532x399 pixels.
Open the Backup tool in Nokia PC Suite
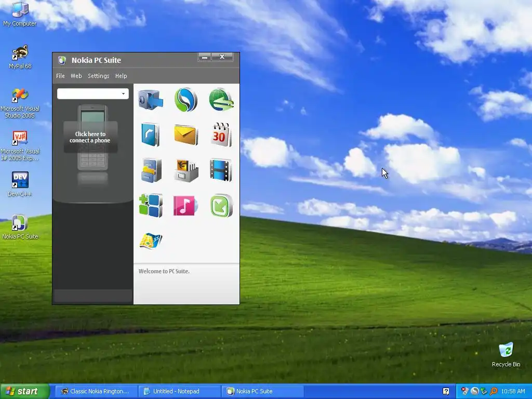pos(151,100)
